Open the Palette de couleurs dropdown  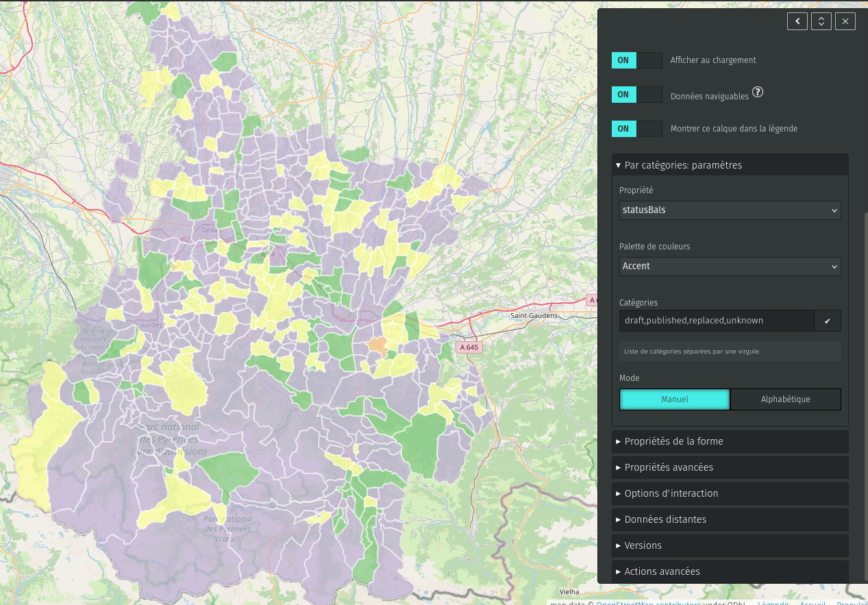coord(730,267)
